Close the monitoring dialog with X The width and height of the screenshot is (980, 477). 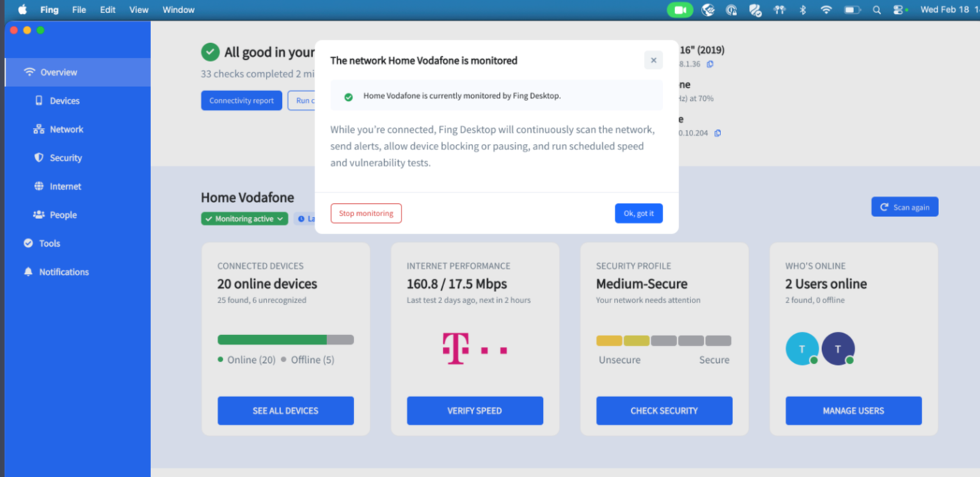click(x=653, y=60)
